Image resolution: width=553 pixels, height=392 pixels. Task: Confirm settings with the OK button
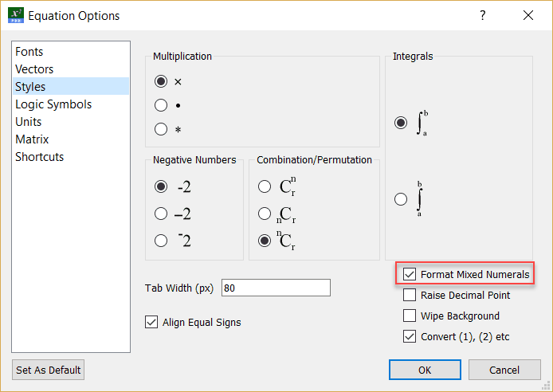(425, 370)
